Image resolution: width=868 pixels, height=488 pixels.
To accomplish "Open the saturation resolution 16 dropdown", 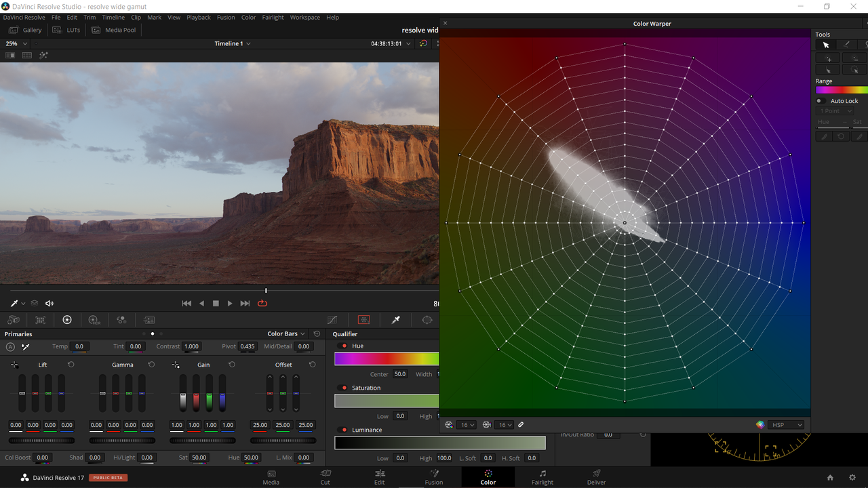I will (x=505, y=425).
